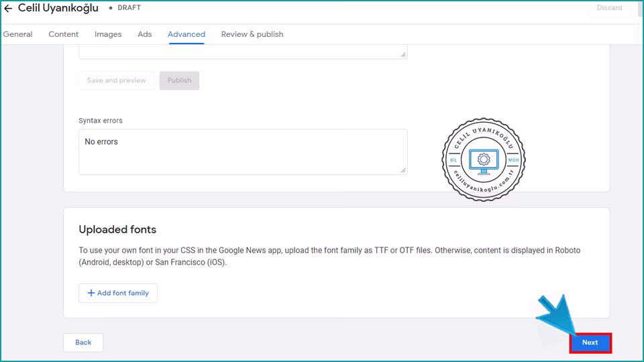Click the back arrow beside Celil Uyanıkoğlu

pyautogui.click(x=8, y=9)
